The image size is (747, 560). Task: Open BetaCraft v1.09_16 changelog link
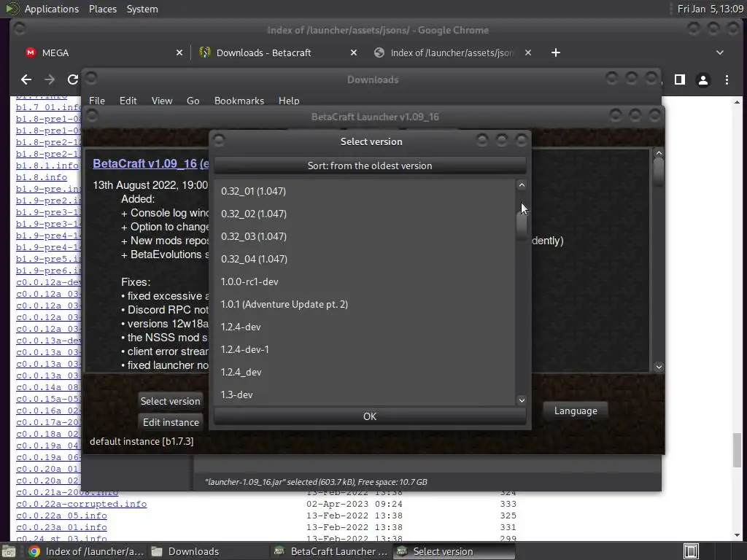coord(150,164)
